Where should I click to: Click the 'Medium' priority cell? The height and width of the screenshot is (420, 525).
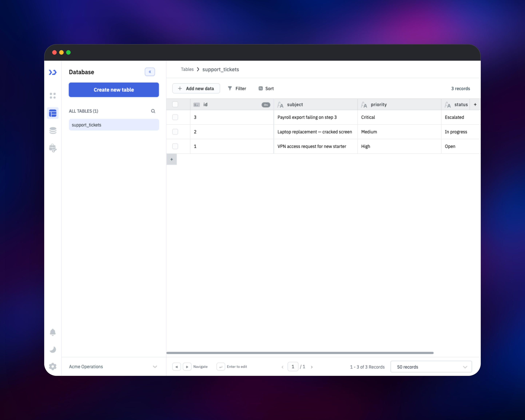pyautogui.click(x=399, y=132)
